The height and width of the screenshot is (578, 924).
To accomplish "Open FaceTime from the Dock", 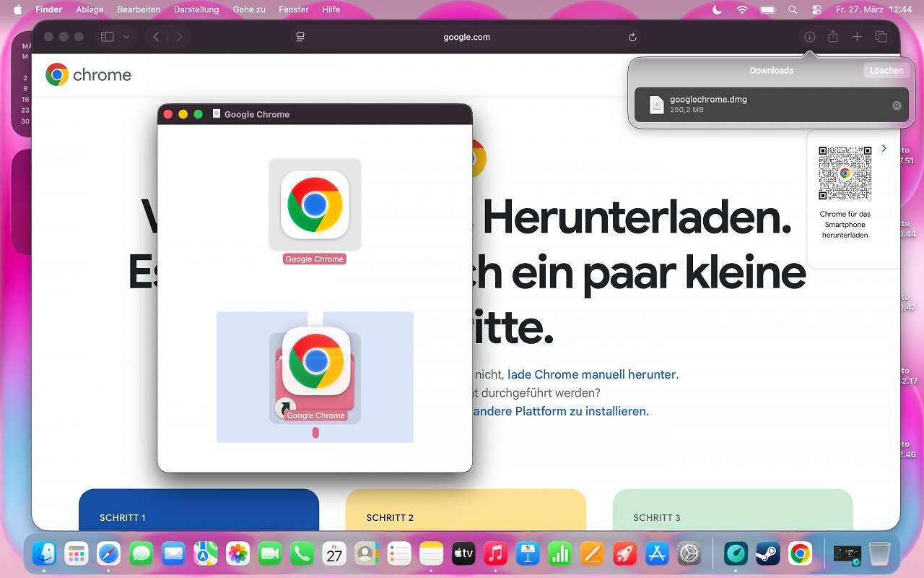I will pos(270,554).
